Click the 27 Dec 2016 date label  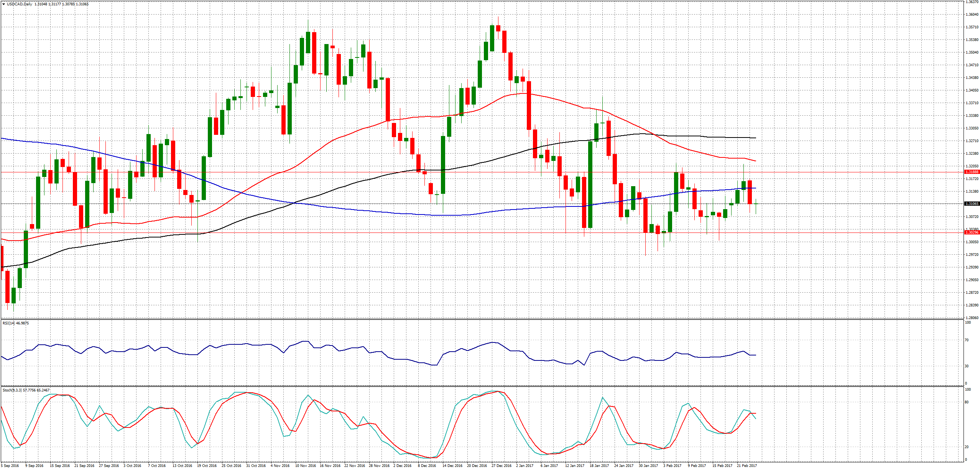click(x=502, y=466)
